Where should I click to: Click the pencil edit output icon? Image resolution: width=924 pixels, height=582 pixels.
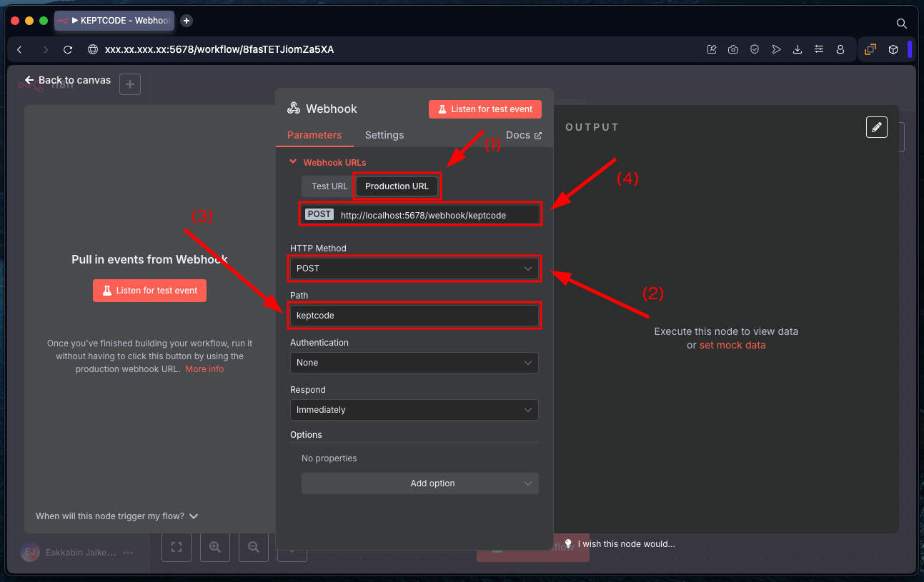tap(877, 127)
